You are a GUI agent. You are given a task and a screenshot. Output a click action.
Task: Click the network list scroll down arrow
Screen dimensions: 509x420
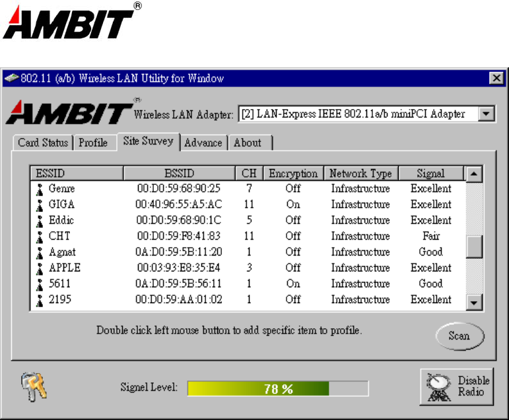474,302
